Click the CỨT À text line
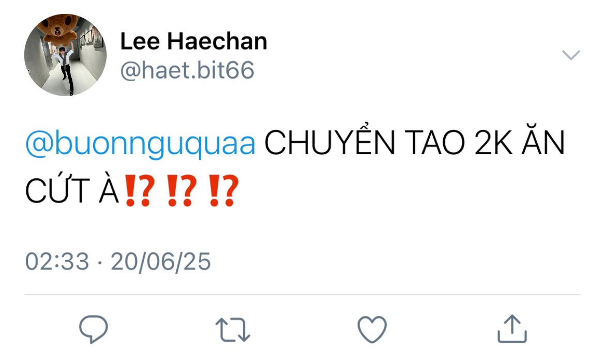This screenshot has height=364, width=605. (72, 190)
